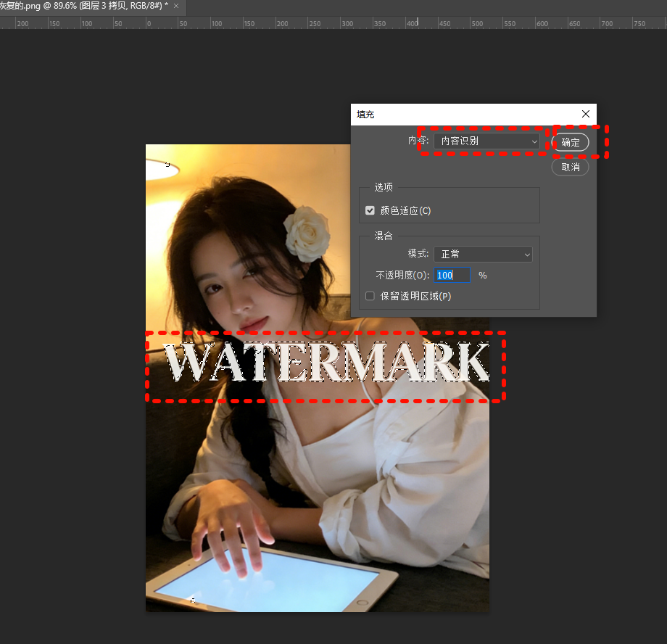Click the 确定 button to apply fill
Image resolution: width=667 pixels, height=644 pixels.
pyautogui.click(x=571, y=142)
